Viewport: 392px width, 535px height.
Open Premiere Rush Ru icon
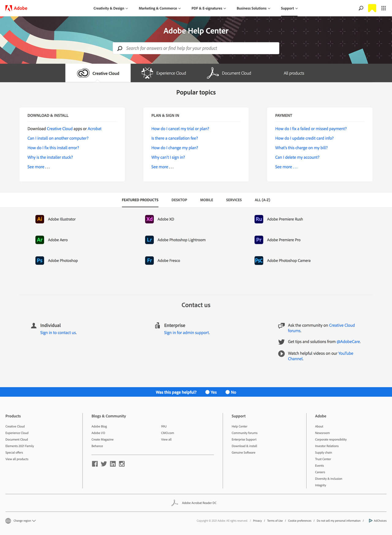[259, 219]
